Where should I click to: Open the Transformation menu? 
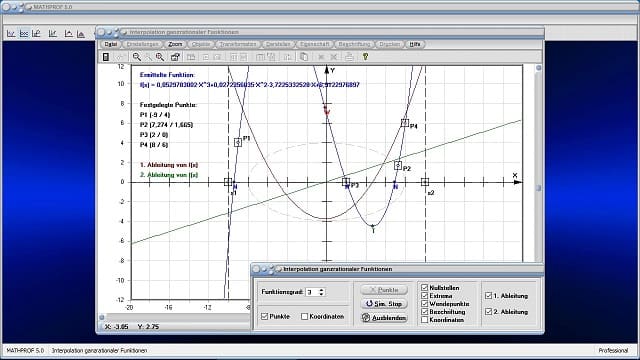[x=238, y=44]
